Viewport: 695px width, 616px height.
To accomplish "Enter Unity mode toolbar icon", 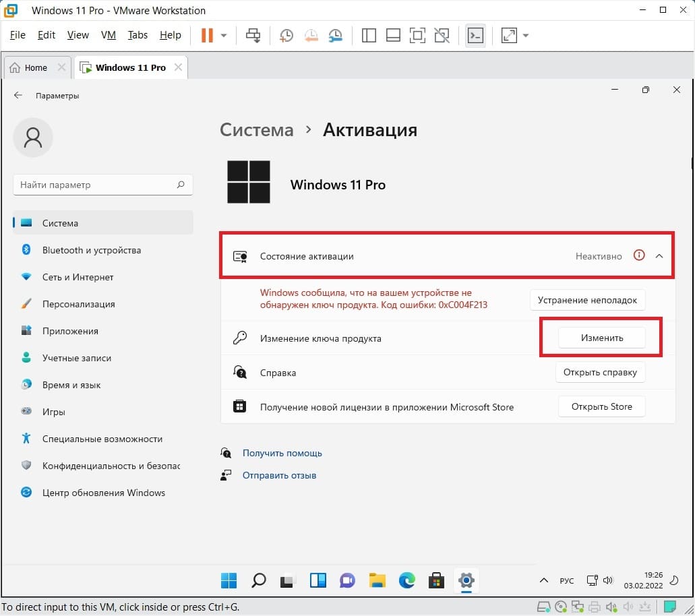I will (x=442, y=35).
